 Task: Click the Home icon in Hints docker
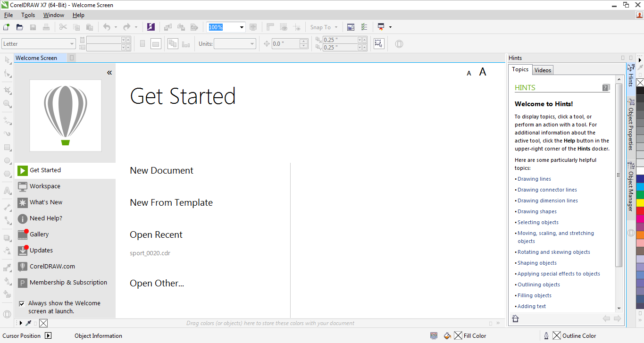(515, 319)
